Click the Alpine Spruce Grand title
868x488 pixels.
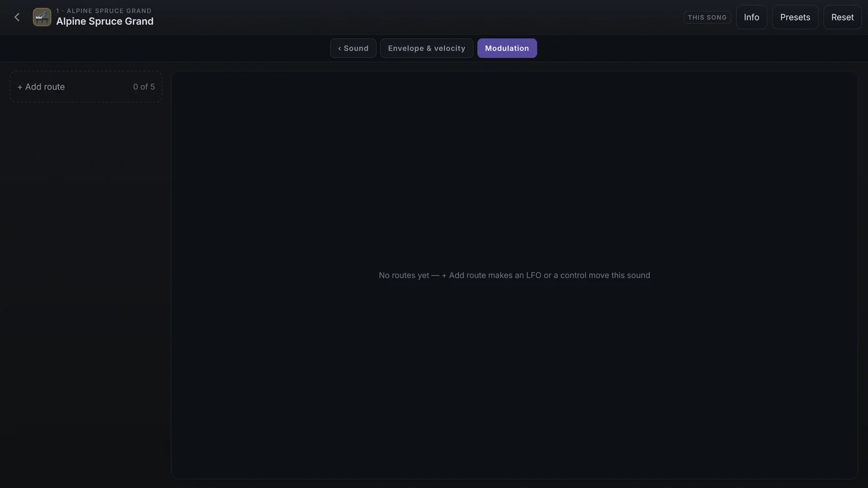(105, 22)
